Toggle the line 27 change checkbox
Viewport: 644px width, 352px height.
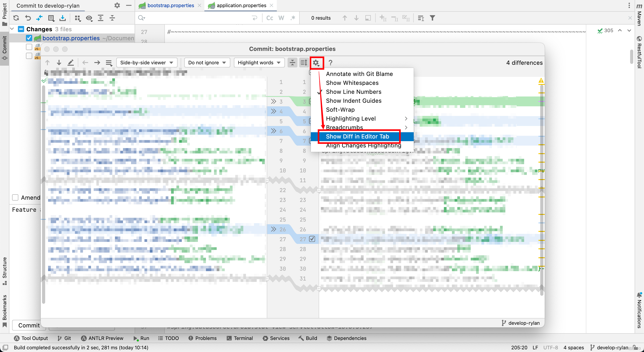pos(312,239)
